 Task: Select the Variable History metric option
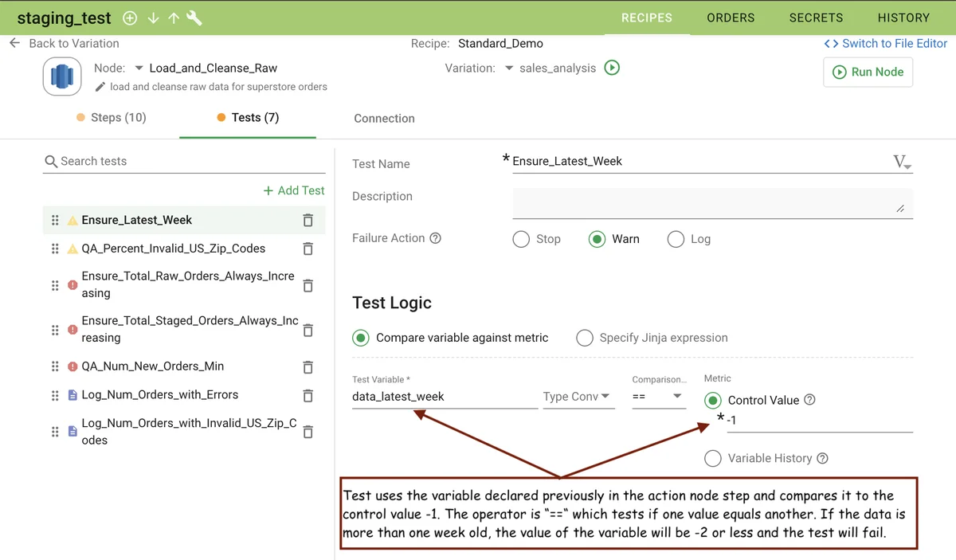(713, 458)
